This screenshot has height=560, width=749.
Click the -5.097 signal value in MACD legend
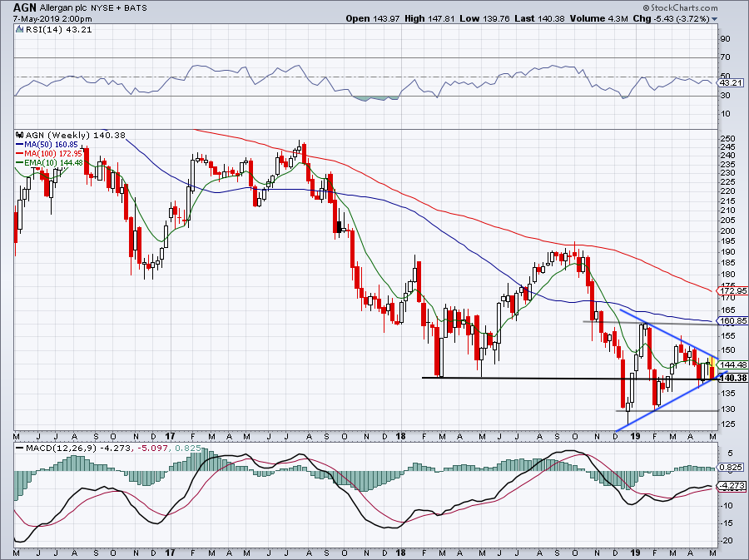point(152,448)
